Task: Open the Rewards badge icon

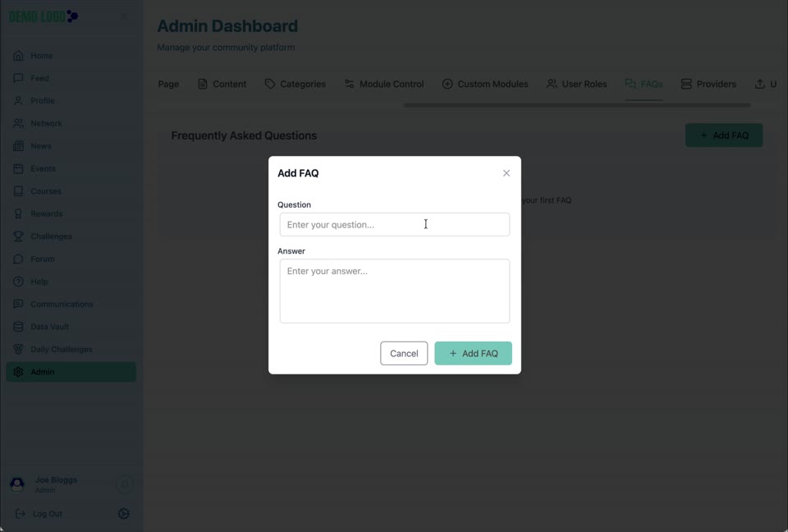Action: pyautogui.click(x=18, y=213)
